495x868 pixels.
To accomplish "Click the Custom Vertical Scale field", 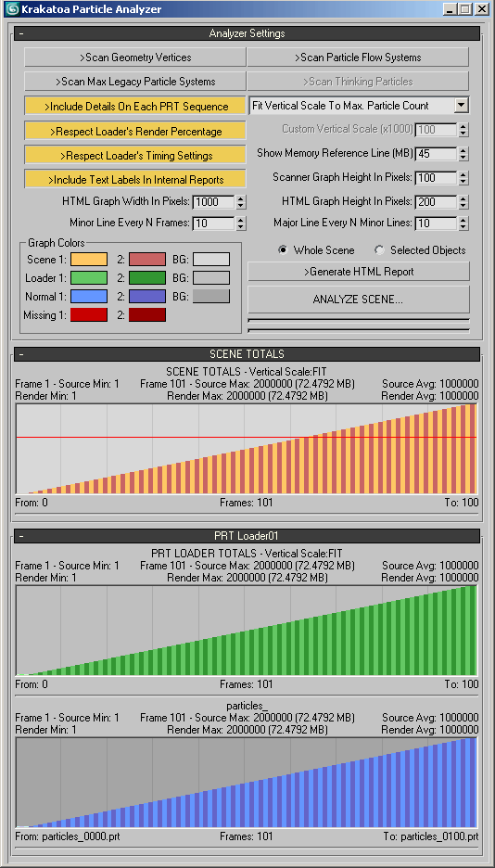I will tap(436, 130).
